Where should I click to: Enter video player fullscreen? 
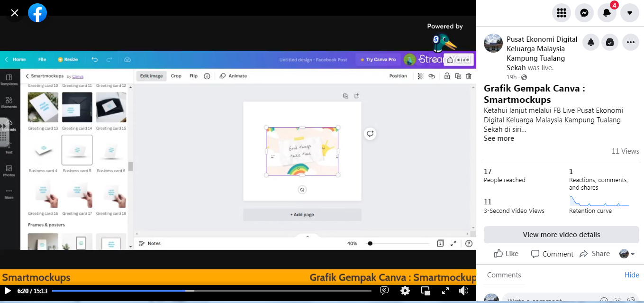(x=445, y=291)
